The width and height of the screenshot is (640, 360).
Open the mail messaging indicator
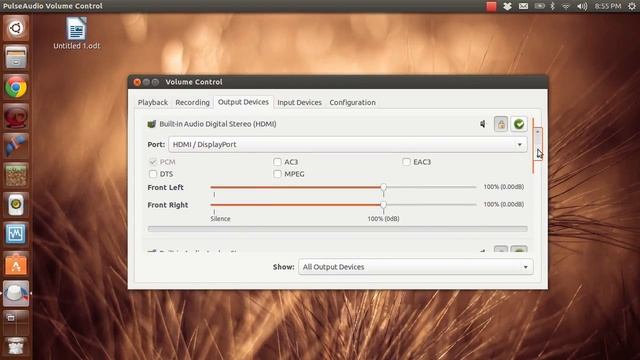(523, 6)
